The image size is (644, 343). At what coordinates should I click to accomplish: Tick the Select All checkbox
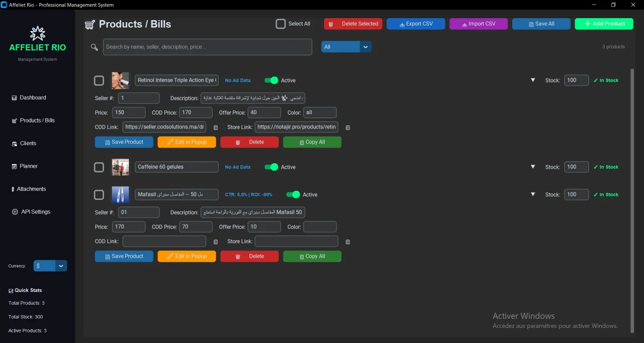coord(281,24)
